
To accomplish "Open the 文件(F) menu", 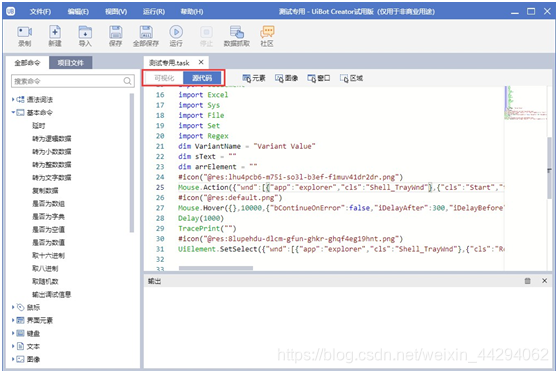I will (x=40, y=12).
